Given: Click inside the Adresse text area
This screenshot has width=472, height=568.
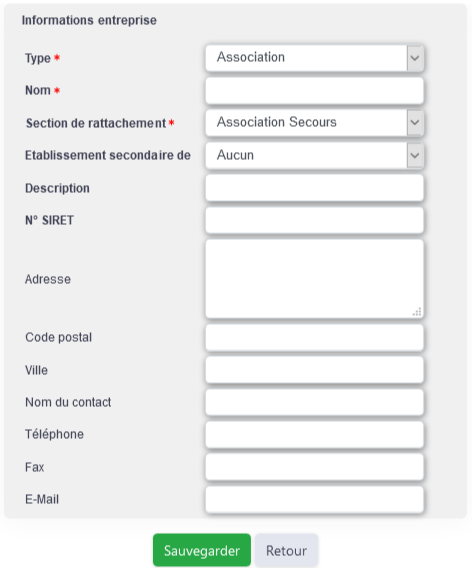Looking at the screenshot, I should [314, 279].
